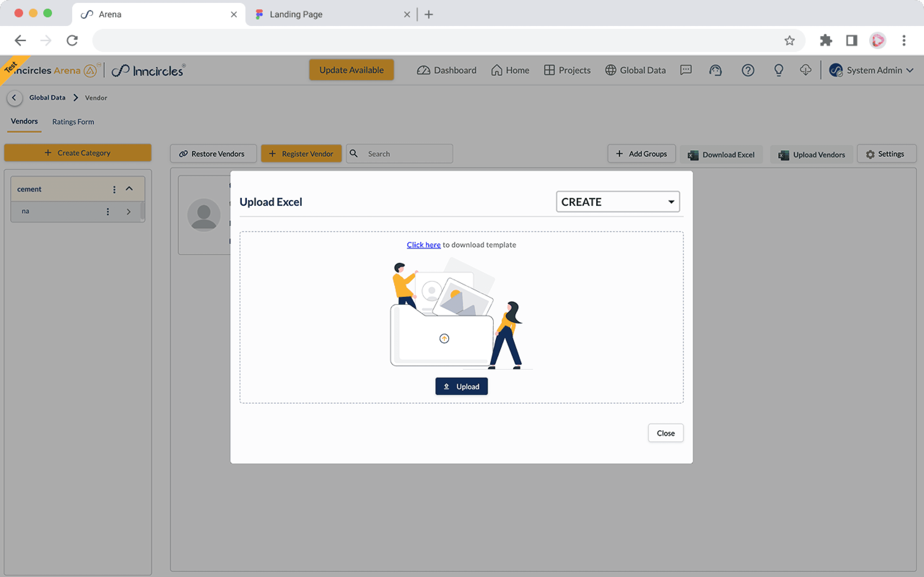Open the CREATE mode dropdown
Viewport: 924px width, 577px height.
[617, 201]
